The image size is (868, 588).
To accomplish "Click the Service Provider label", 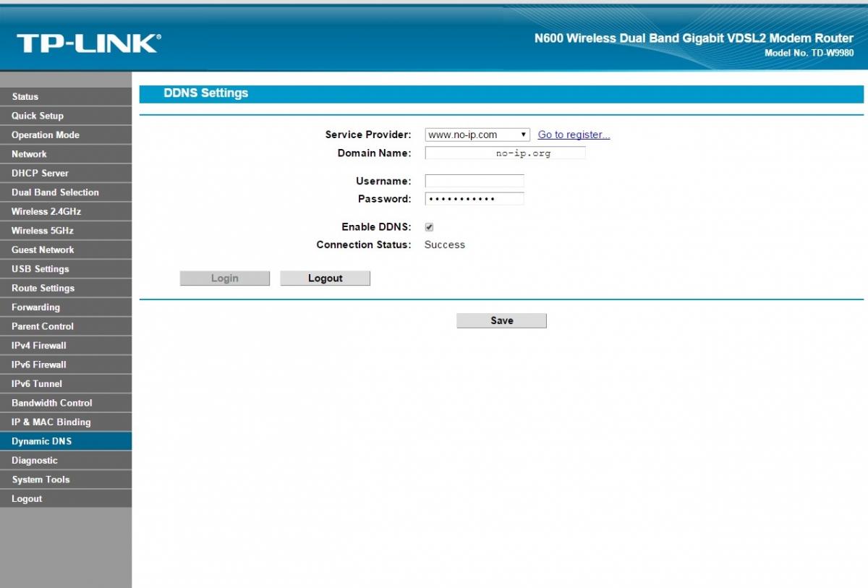I will coord(368,135).
